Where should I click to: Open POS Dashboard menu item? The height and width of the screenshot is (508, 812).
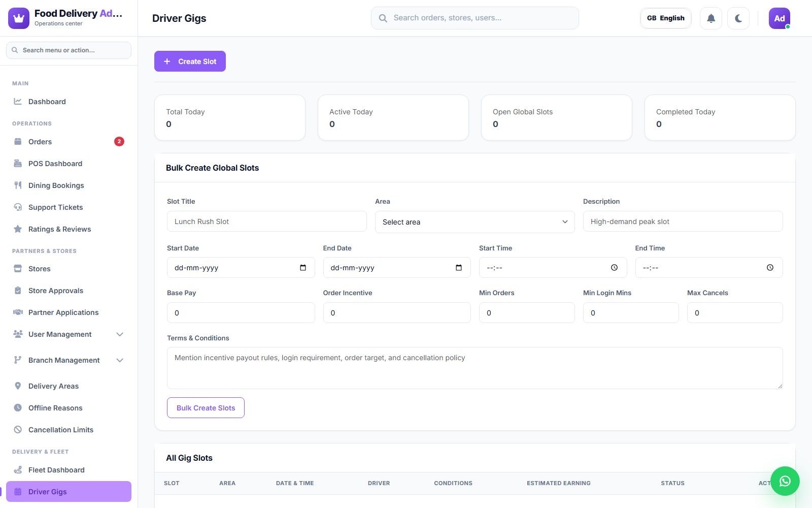coord(69,164)
